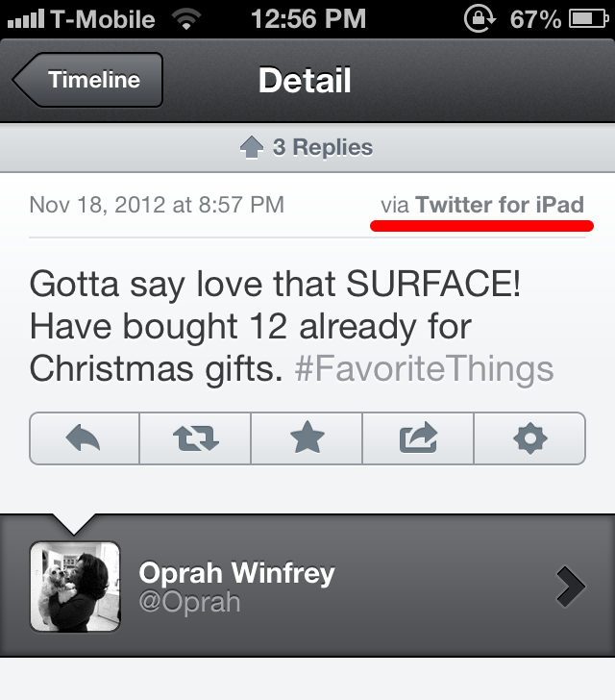Tap the 12:56 PM clock
Viewport: 615px width, 700px height.
tap(307, 18)
